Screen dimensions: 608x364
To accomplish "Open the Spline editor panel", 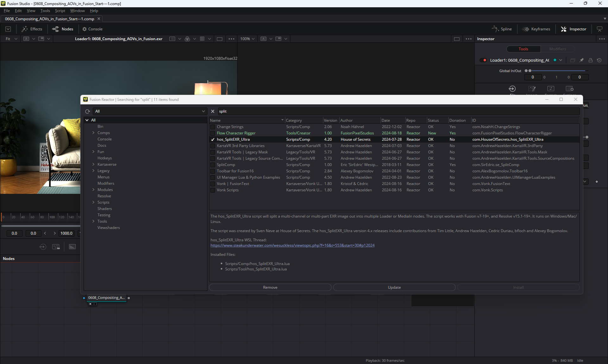I will click(502, 29).
